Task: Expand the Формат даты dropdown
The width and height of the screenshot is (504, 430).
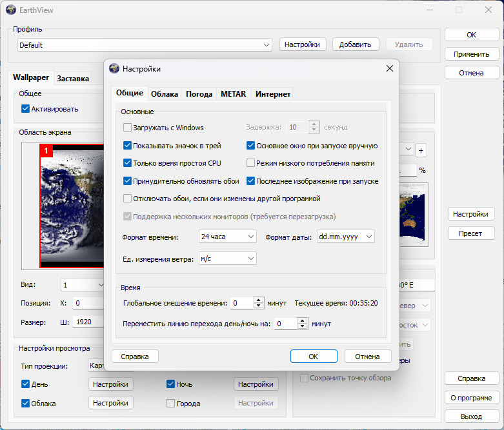Action: 345,237
